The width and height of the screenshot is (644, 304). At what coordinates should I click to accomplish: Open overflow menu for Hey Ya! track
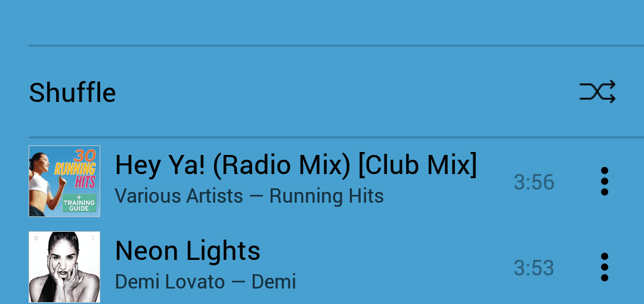[604, 181]
